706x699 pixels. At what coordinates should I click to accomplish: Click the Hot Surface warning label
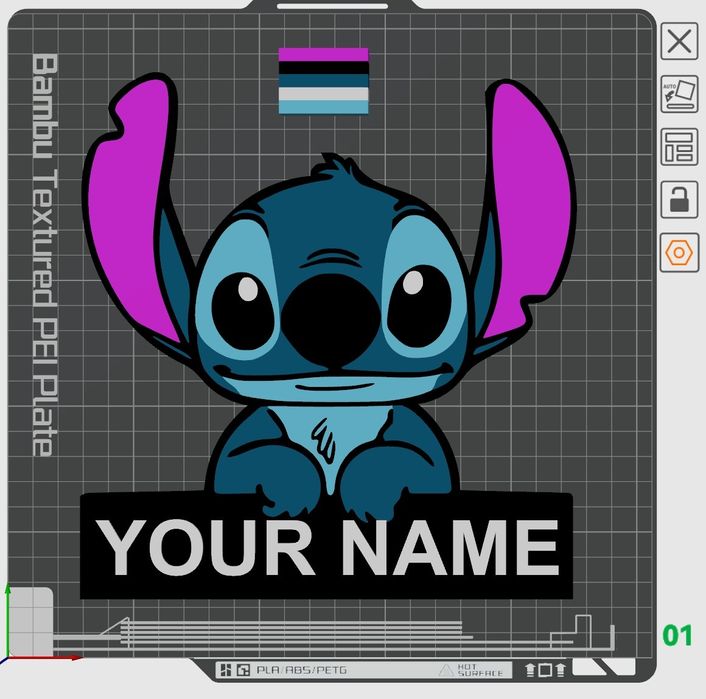[x=480, y=670]
